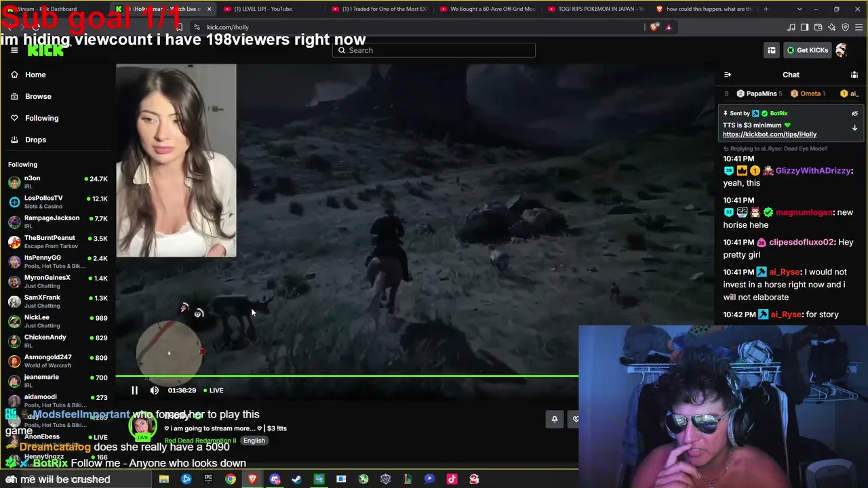Image resolution: width=868 pixels, height=488 pixels.
Task: Mute the stream volume
Action: point(155,390)
